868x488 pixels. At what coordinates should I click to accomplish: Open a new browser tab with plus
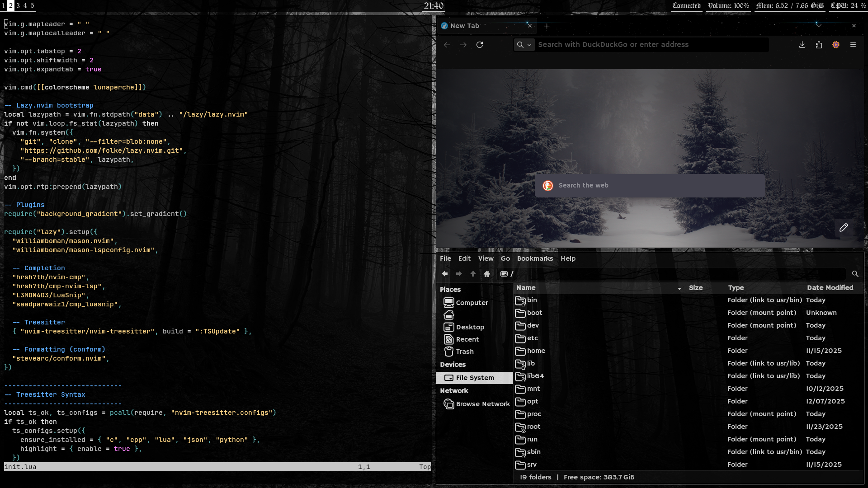[x=547, y=26]
